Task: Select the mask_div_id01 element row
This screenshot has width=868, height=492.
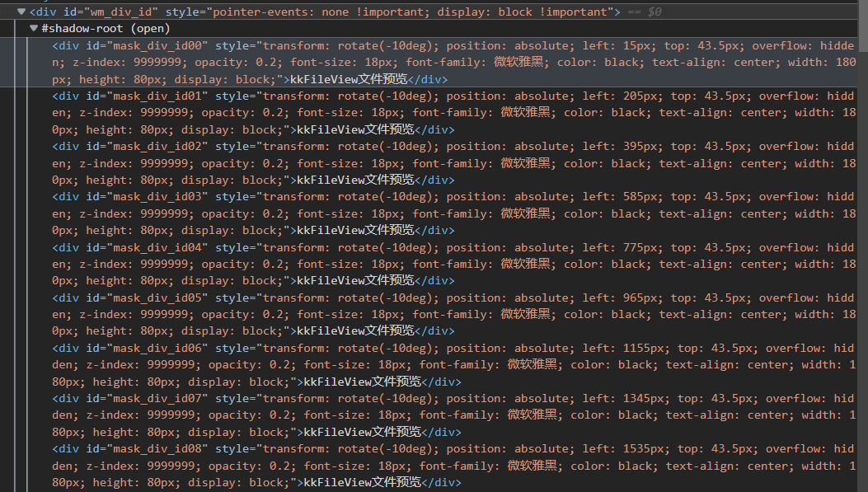Action: coord(429,113)
